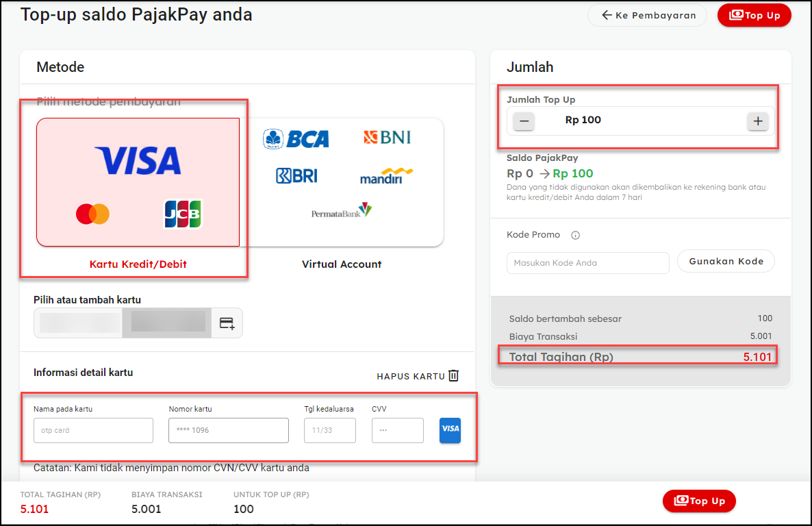Focus the Masukan Kode Anda promo field
Viewport: 812px width, 526px height.
tap(587, 263)
